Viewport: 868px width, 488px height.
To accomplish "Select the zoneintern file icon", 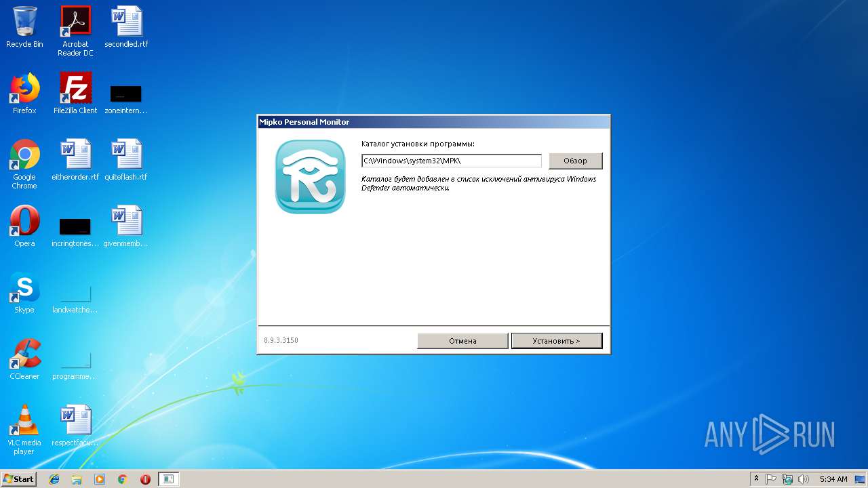I will [x=126, y=99].
